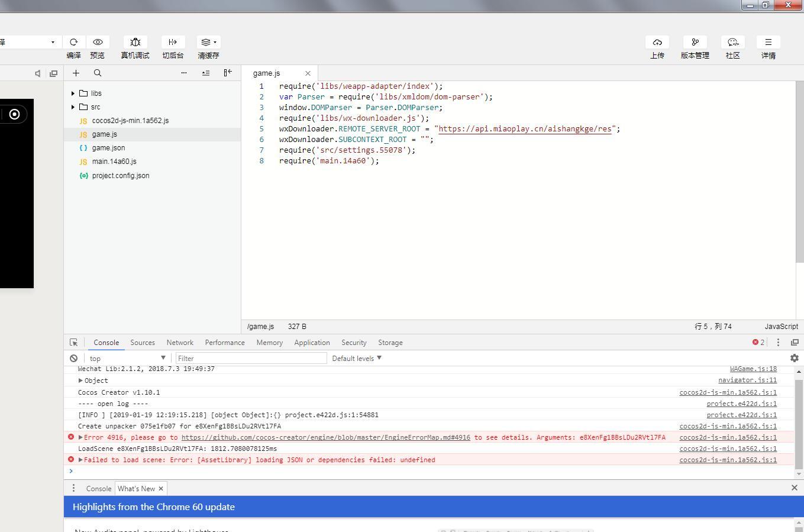
Task: Open devtools customize three-dot menu
Action: pos(778,343)
